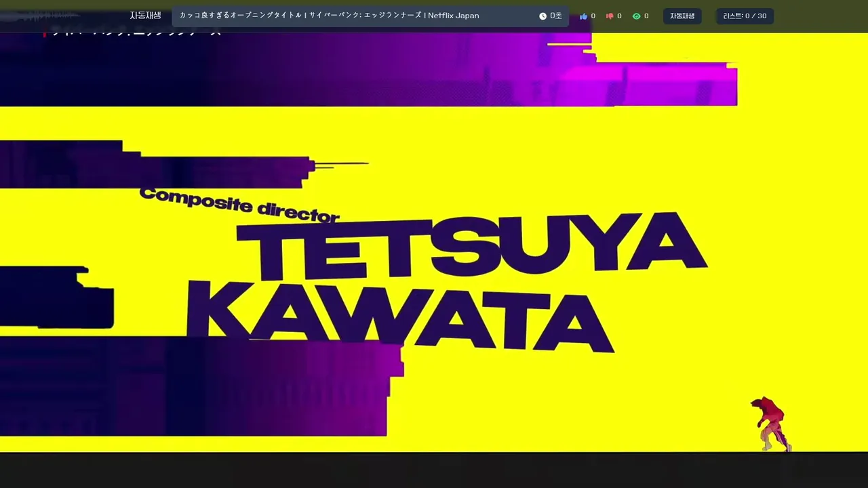Viewport: 868px width, 488px height.
Task: Click the red thumbs-down dislike icon
Action: tap(609, 16)
